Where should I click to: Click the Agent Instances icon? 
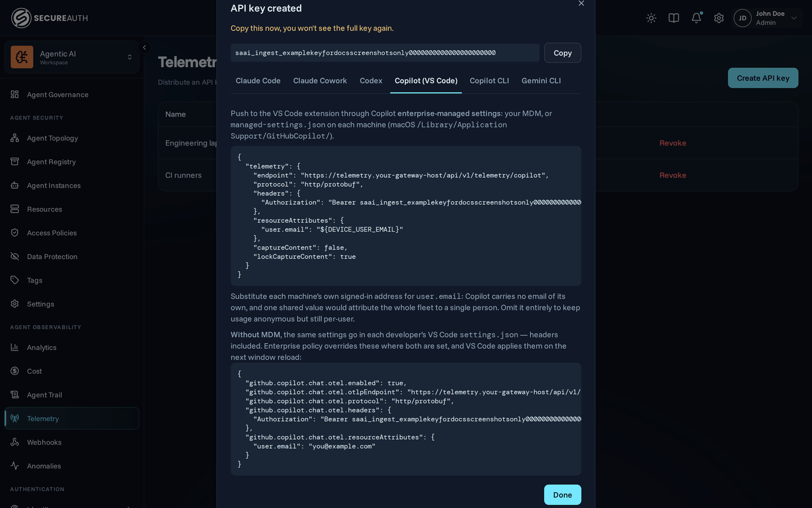click(x=15, y=185)
